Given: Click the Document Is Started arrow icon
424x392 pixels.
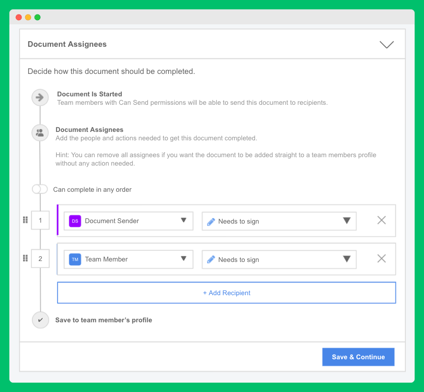Looking at the screenshot, I should click(x=40, y=97).
